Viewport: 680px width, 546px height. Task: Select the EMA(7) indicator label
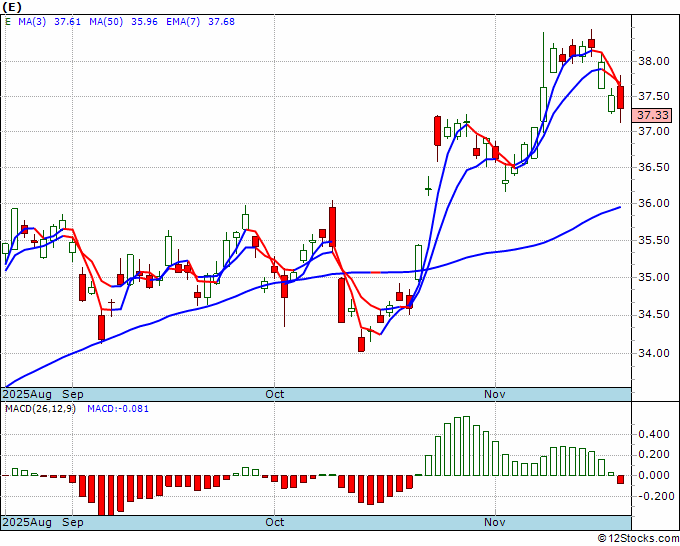click(x=183, y=22)
